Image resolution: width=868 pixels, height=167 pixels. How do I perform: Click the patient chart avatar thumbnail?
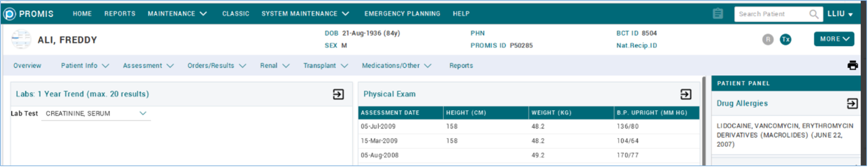point(21,39)
